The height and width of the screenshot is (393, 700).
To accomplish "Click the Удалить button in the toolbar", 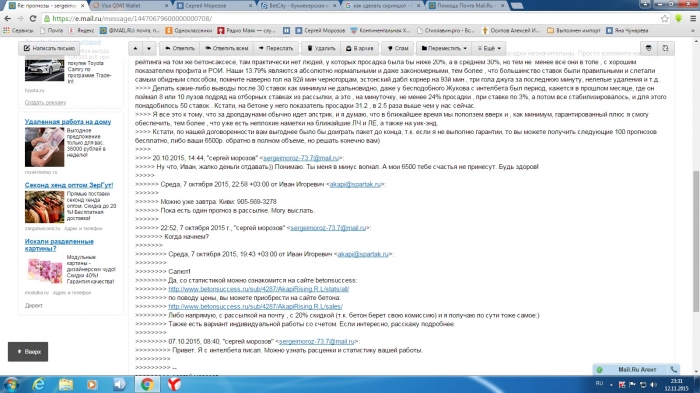I will pyautogui.click(x=321, y=48).
